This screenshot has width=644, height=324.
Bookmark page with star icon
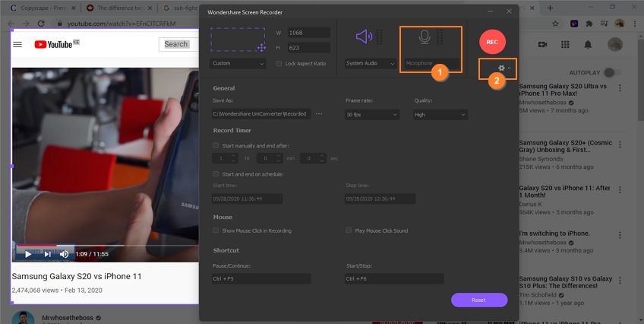pyautogui.click(x=555, y=24)
